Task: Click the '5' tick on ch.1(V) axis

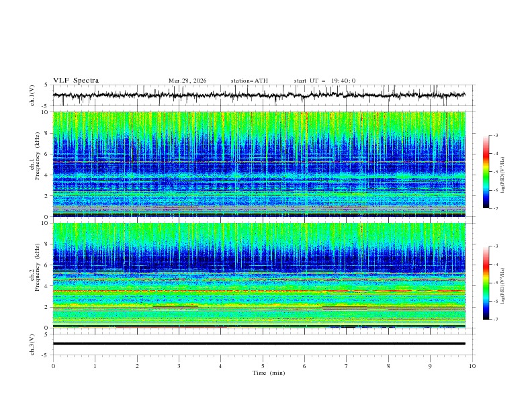Action: point(46,85)
